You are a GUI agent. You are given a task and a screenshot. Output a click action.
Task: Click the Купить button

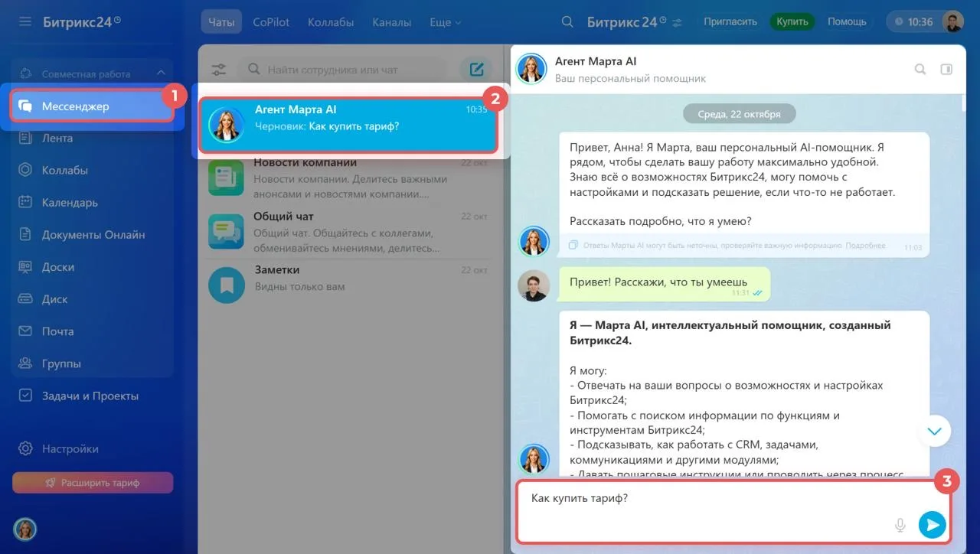(x=792, y=21)
